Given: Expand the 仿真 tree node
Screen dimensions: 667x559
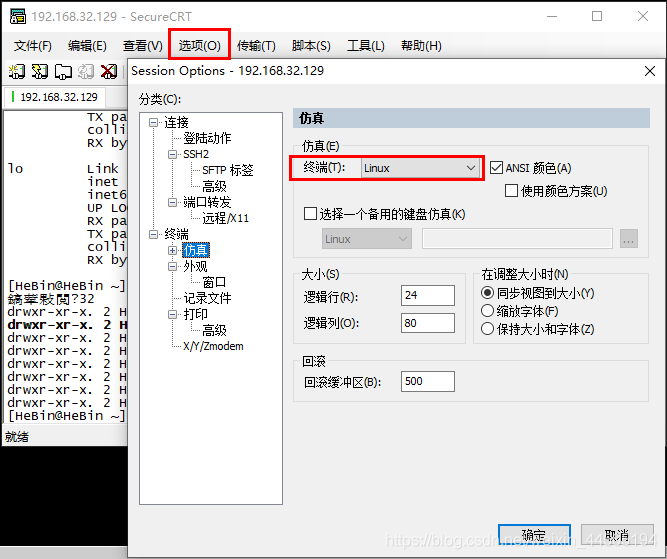Looking at the screenshot, I should [172, 250].
